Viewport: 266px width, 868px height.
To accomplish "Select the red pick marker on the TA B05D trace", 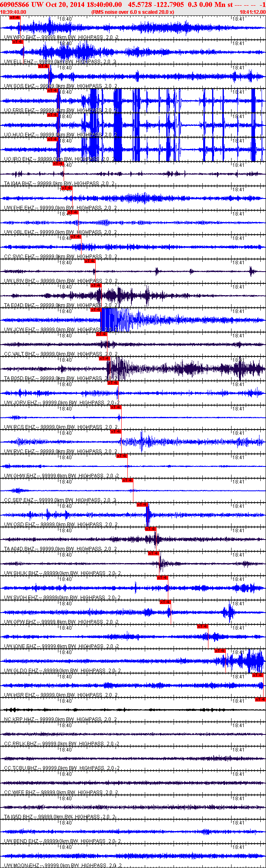I will (x=105, y=358).
